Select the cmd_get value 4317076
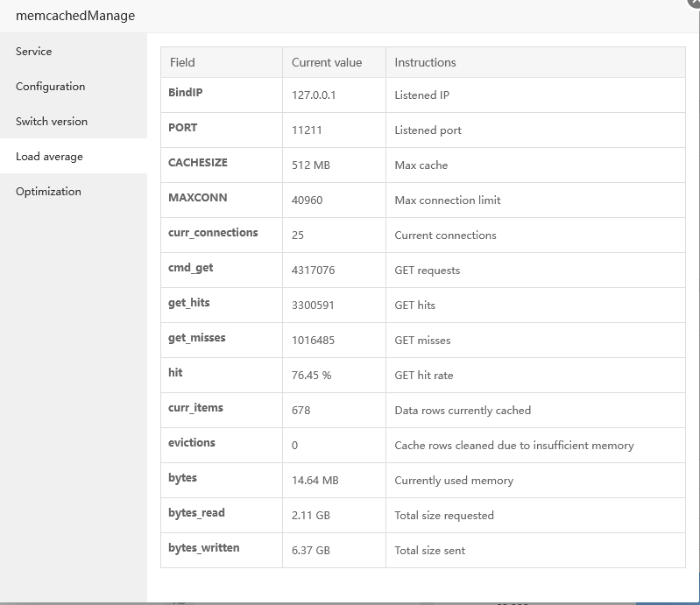 (x=314, y=271)
